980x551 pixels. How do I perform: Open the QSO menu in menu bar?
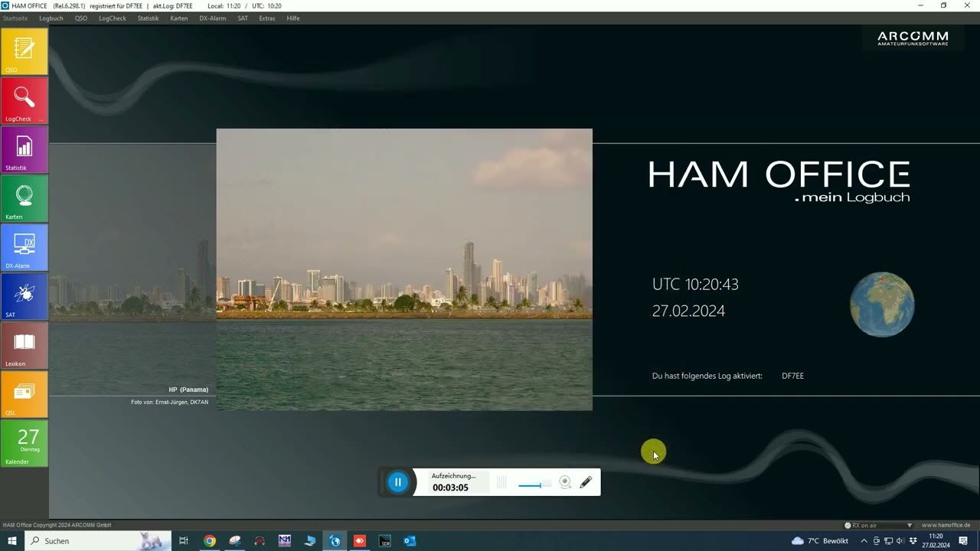pyautogui.click(x=81, y=18)
